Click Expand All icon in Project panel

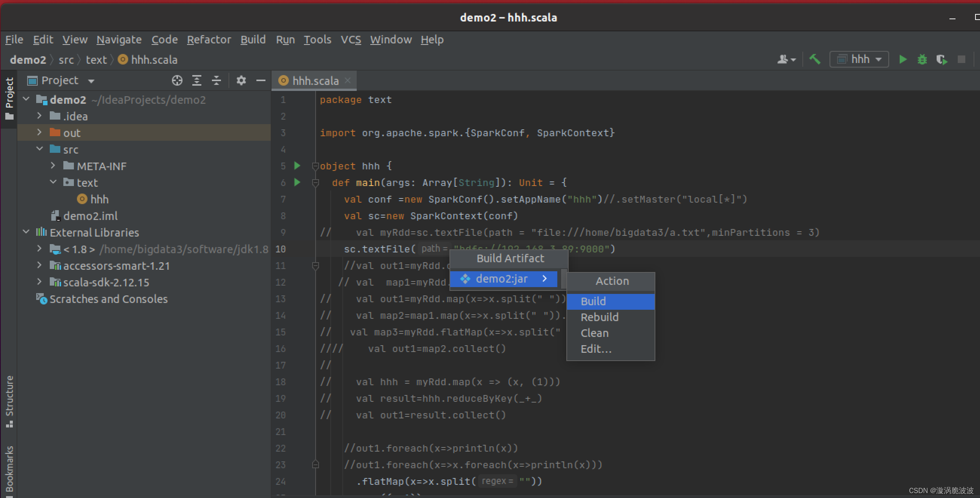[197, 80]
